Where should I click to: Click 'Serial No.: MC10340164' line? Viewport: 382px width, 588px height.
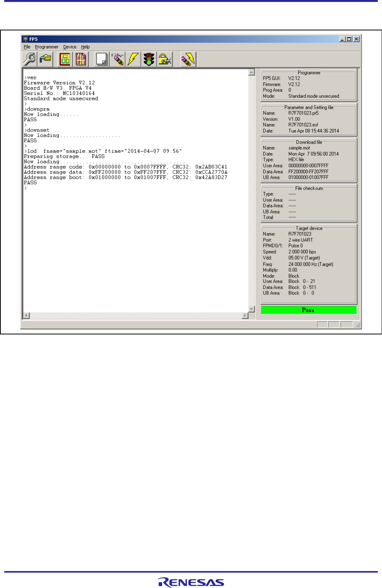59,93
